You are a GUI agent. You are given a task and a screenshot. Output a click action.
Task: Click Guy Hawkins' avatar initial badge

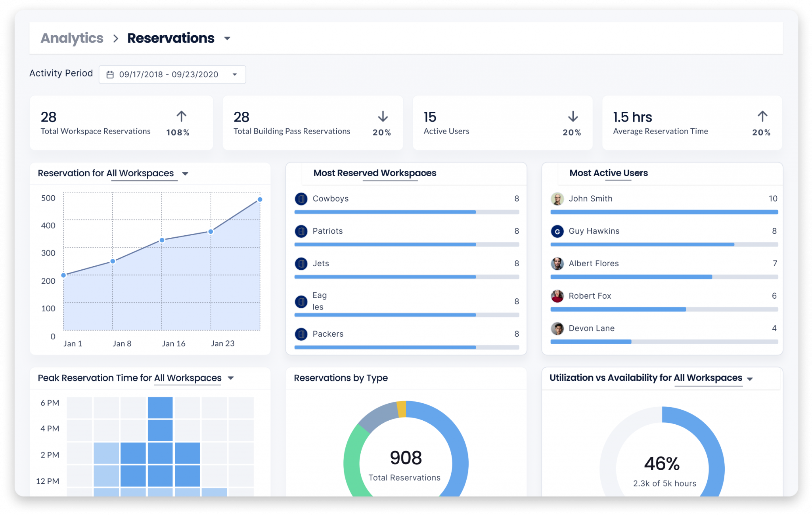[557, 232]
